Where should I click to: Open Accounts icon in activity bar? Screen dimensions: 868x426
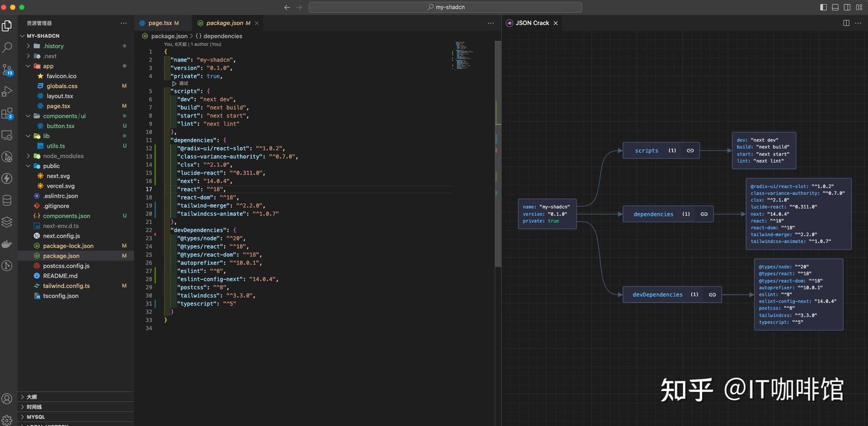pos(7,399)
